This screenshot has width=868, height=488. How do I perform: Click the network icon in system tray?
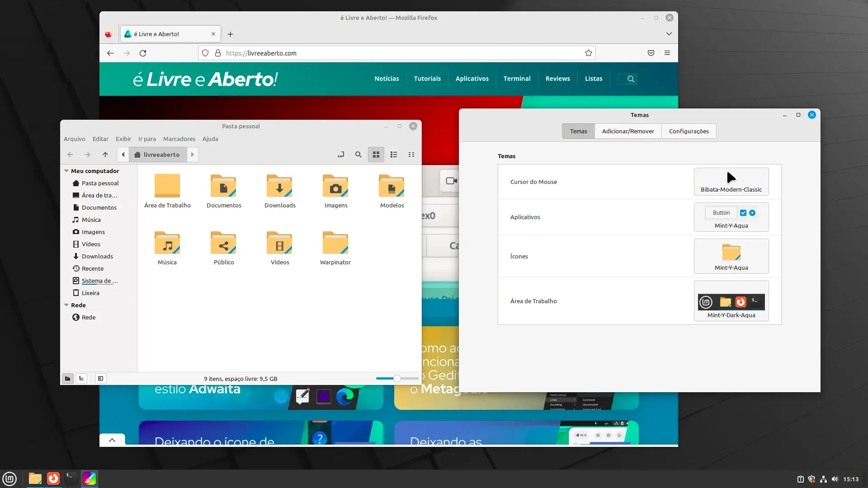coord(823,479)
